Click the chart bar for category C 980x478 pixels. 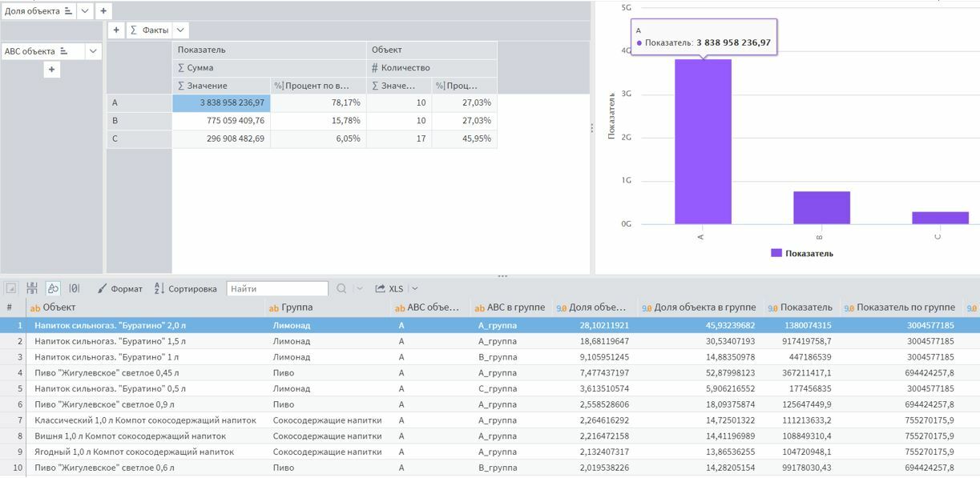(x=940, y=218)
